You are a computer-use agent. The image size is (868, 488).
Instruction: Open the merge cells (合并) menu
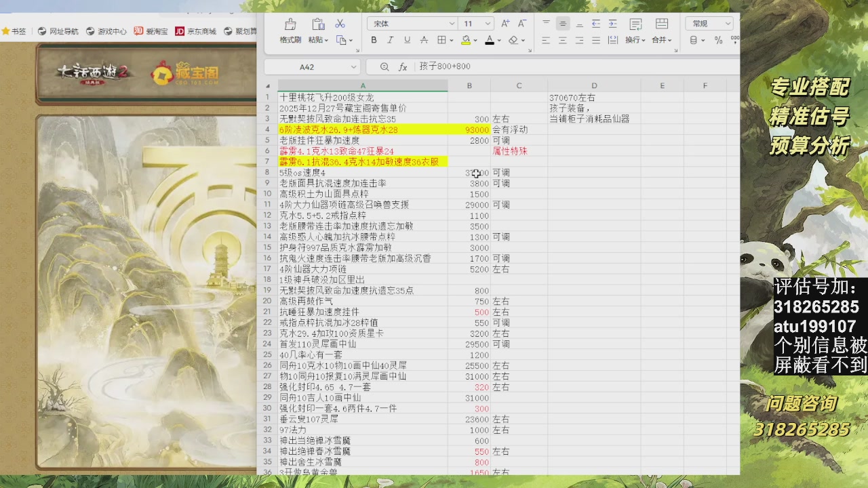[660, 40]
